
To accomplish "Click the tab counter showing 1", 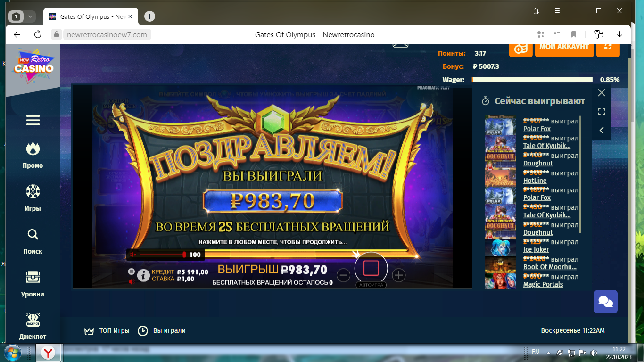I will tap(16, 16).
